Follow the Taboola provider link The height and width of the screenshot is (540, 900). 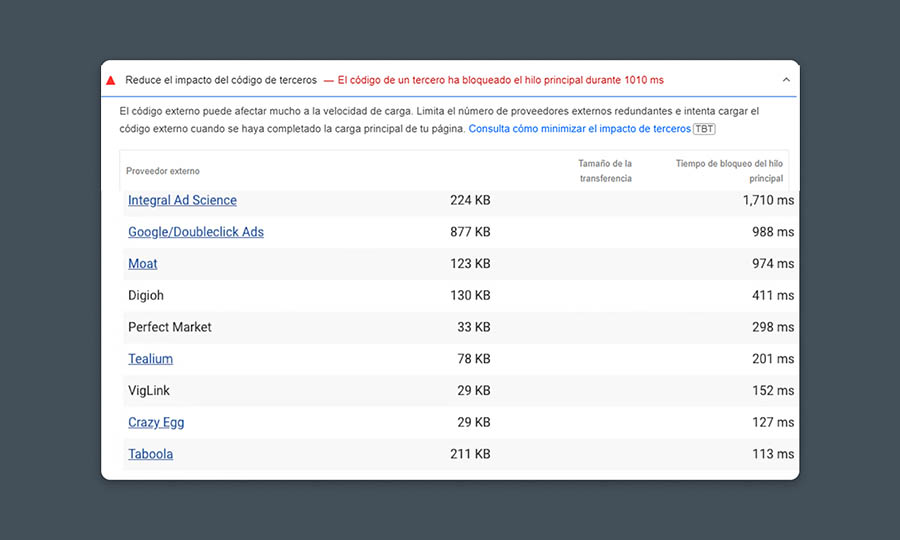(x=150, y=454)
